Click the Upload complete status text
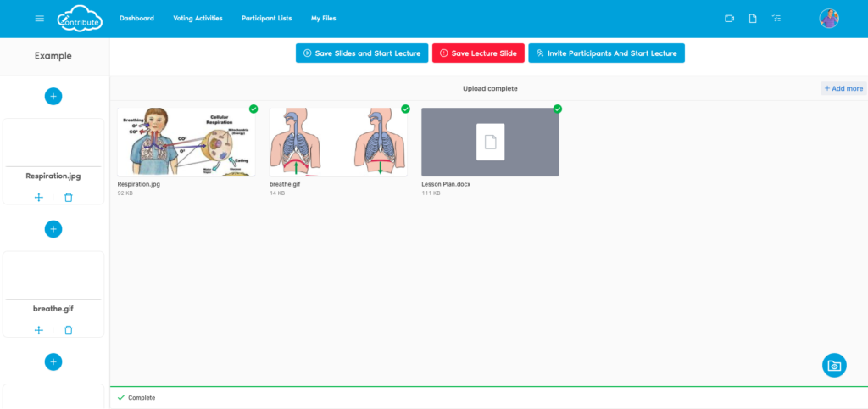The width and height of the screenshot is (868, 409). click(x=490, y=88)
